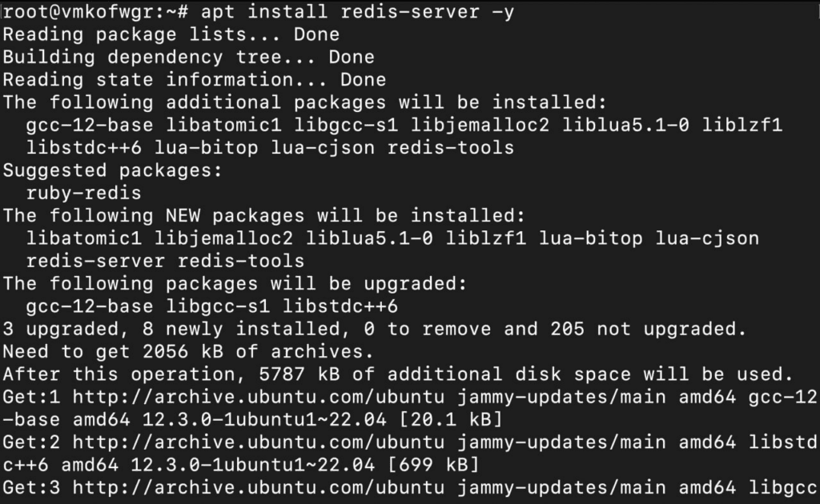820x504 pixels.
Task: Click the 'After this operation, 5787 kB' line
Action: (x=398, y=374)
